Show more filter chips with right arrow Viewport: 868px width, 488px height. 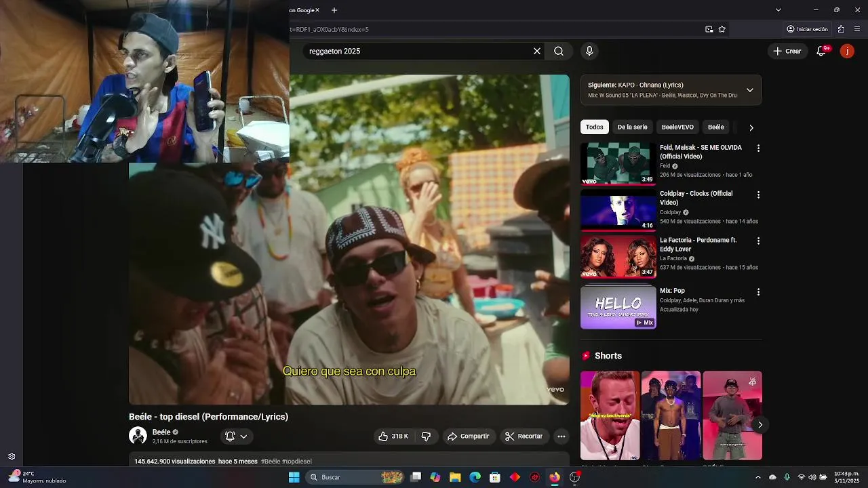[751, 127]
